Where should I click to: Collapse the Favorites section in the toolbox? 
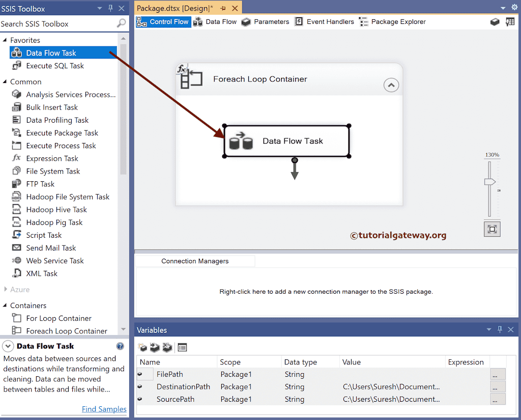[6, 40]
